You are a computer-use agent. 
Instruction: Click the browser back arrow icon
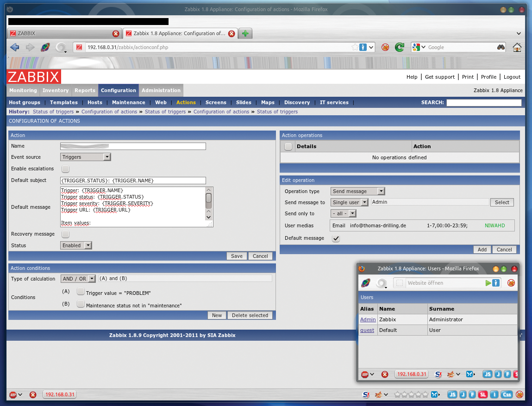pos(14,47)
